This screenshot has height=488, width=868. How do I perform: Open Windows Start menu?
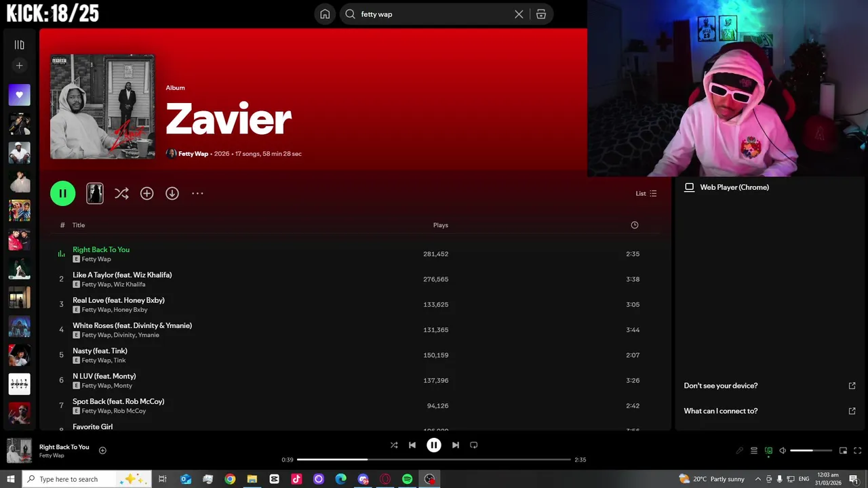[10, 479]
